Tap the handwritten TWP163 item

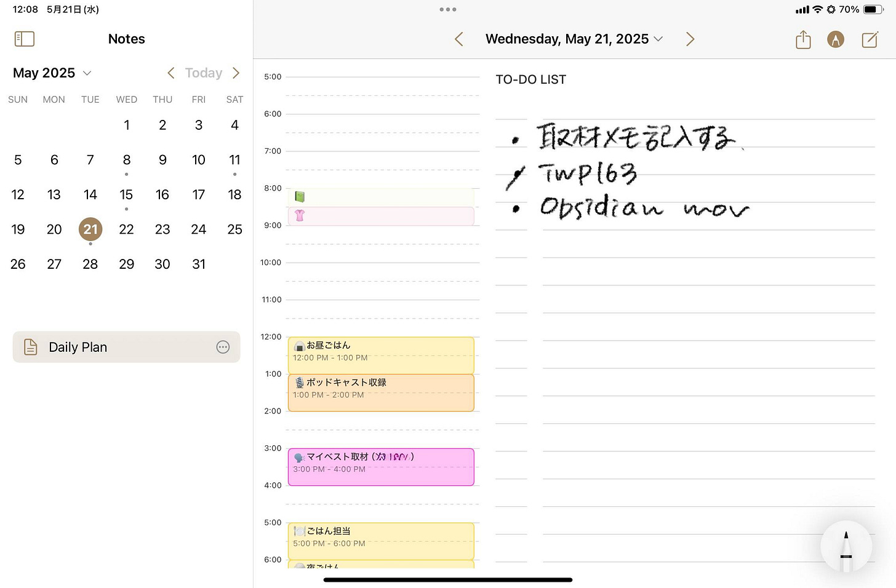pyautogui.click(x=588, y=174)
